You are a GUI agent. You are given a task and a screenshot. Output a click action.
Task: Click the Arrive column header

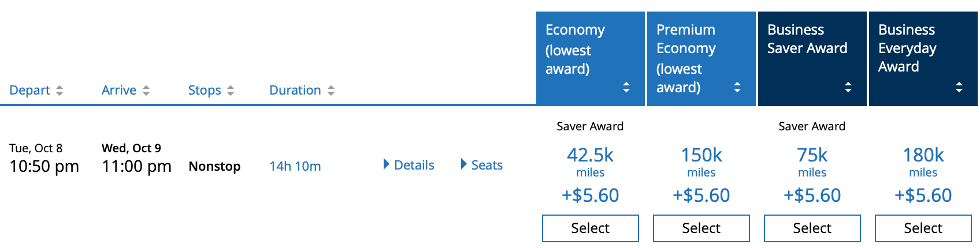pos(119,91)
